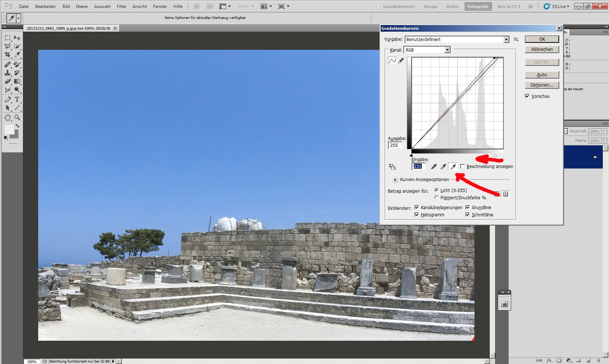Screen dimensions: 609x364
Task: Choose the white point eyedropper in curves dialog
Action: 453,167
